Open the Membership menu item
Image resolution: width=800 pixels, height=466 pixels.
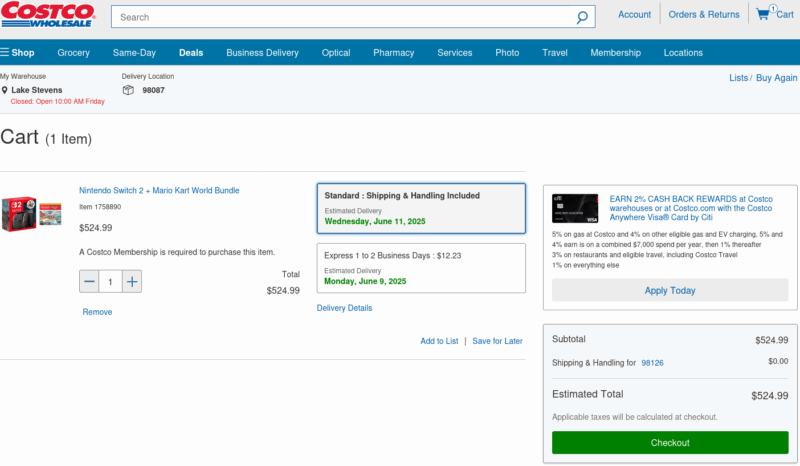615,53
